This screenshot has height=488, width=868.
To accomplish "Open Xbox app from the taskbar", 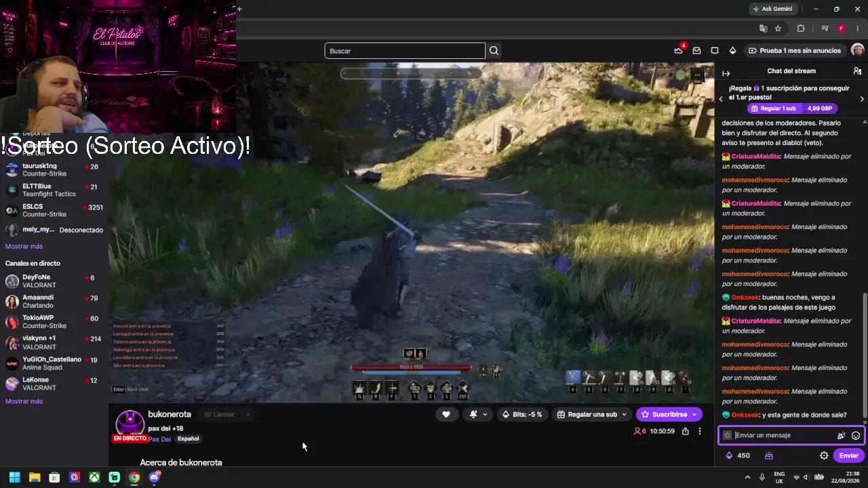I will [x=94, y=477].
